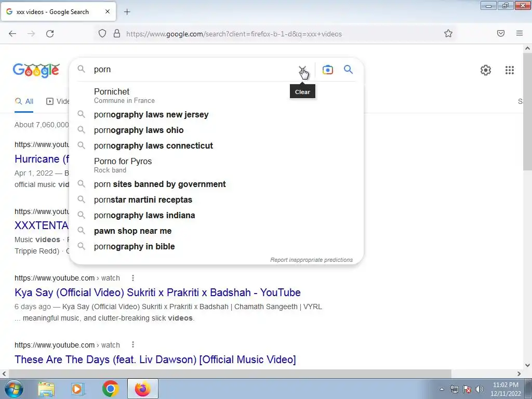Launch File Explorer from taskbar
The width and height of the screenshot is (532, 399).
46,389
